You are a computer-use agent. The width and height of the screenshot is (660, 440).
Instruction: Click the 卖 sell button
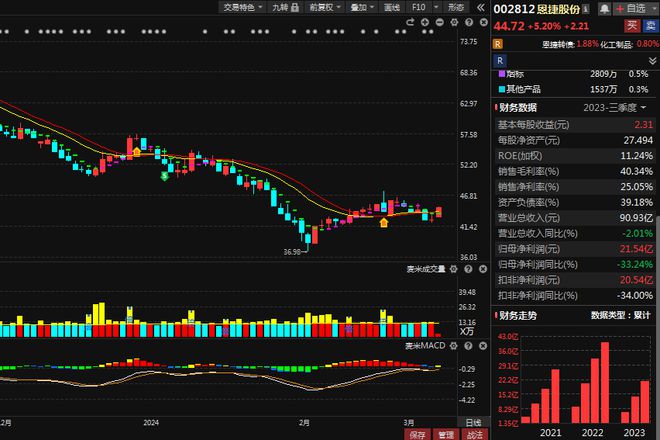point(650,25)
